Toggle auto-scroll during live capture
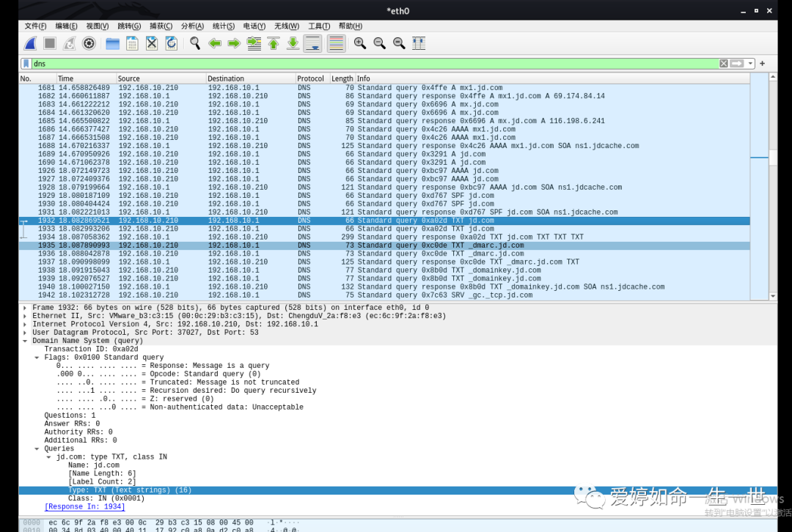The image size is (792, 532). pyautogui.click(x=312, y=43)
